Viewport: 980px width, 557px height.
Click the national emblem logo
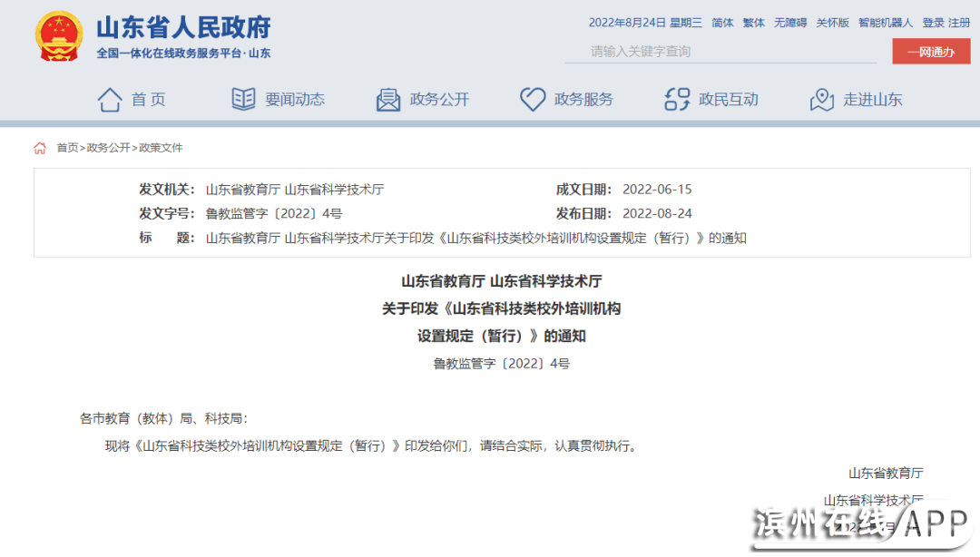click(x=58, y=36)
